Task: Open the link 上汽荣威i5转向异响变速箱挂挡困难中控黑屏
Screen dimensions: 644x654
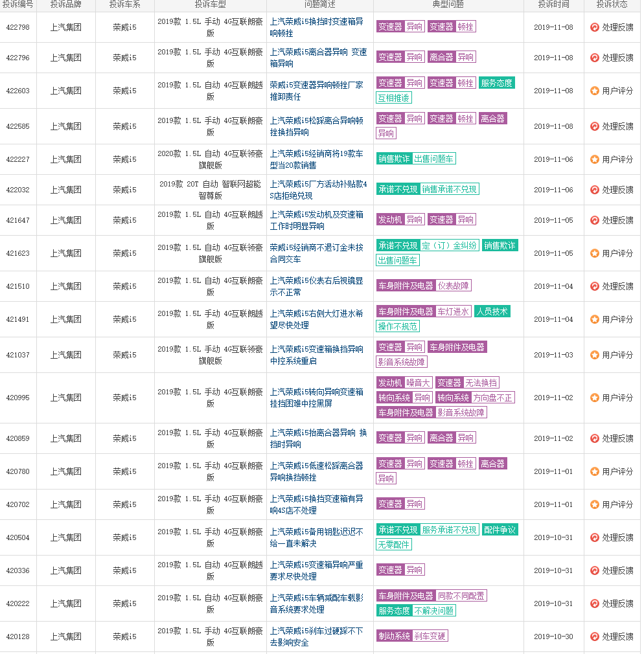Action: 316,398
